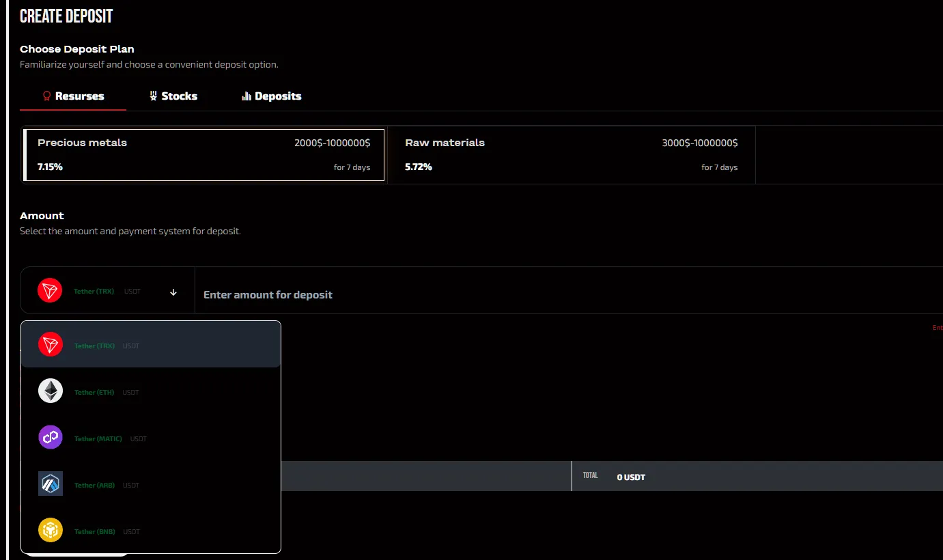
Task: Switch to the Stocks tab
Action: 173,96
